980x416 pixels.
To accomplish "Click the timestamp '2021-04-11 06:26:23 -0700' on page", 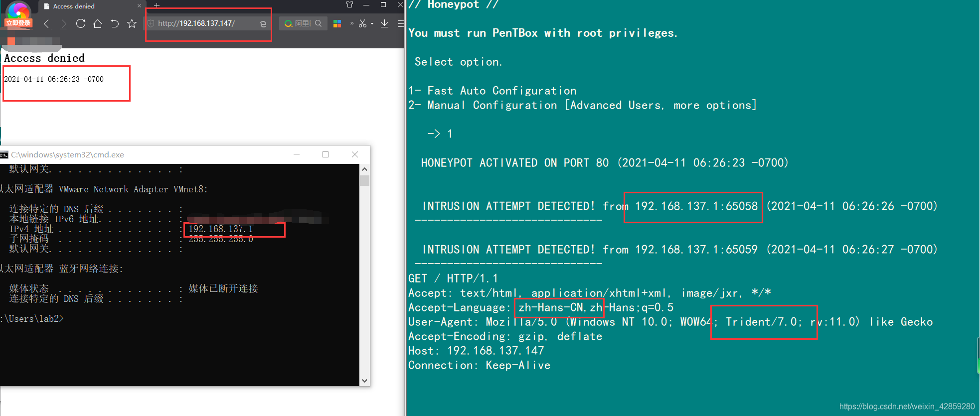I will 54,79.
